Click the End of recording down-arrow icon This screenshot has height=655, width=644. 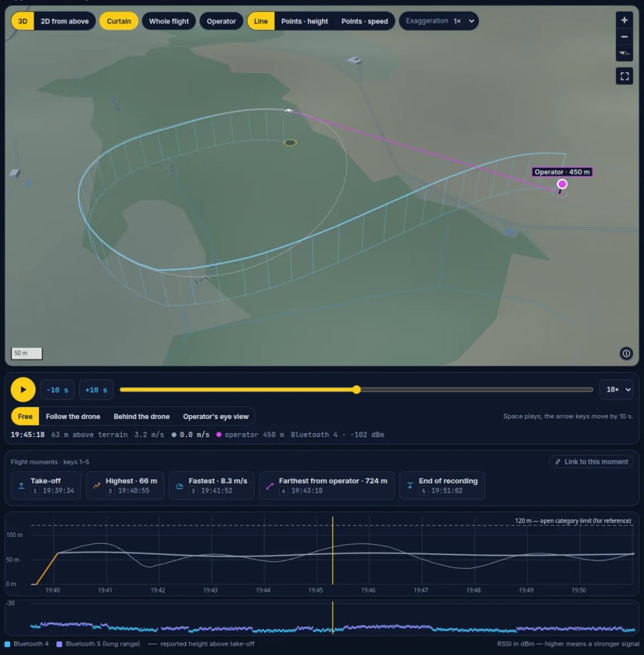[410, 485]
